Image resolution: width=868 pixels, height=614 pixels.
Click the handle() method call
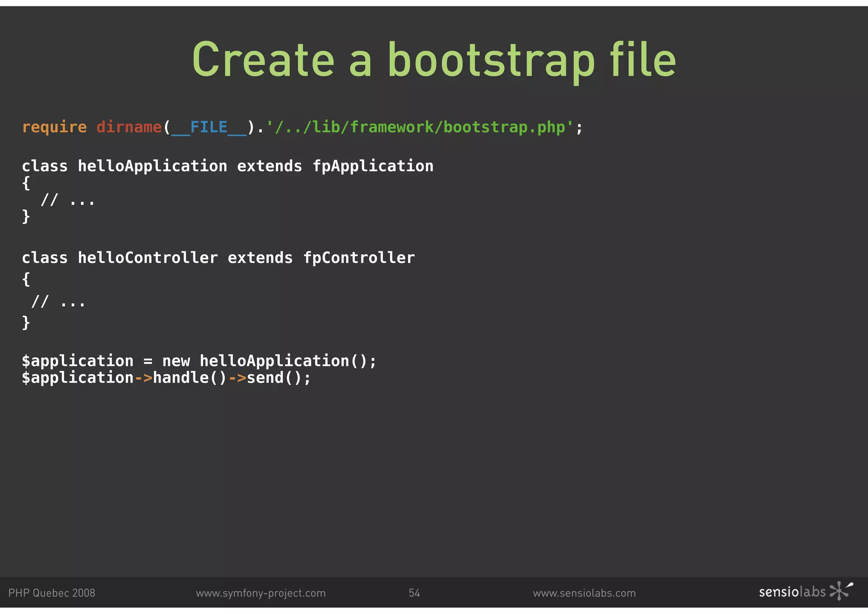tap(190, 378)
